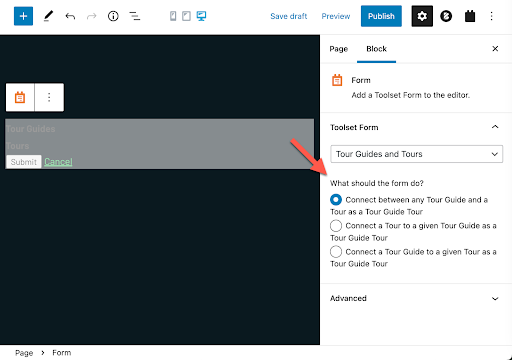Viewport: 512px width, 360px height.
Task: Click Page in the bottom breadcrumb
Action: pos(24,353)
